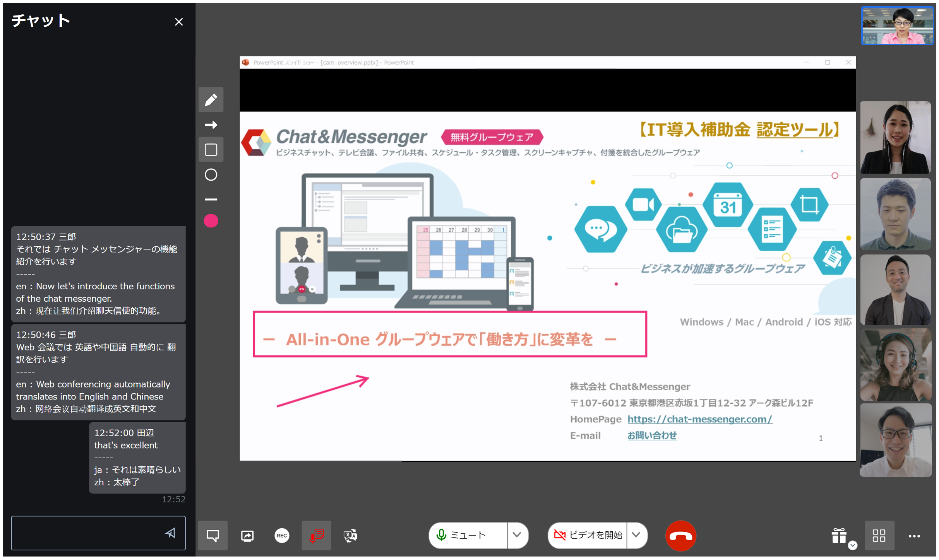Click the checklist hexagon icon on slide

pyautogui.click(x=772, y=229)
